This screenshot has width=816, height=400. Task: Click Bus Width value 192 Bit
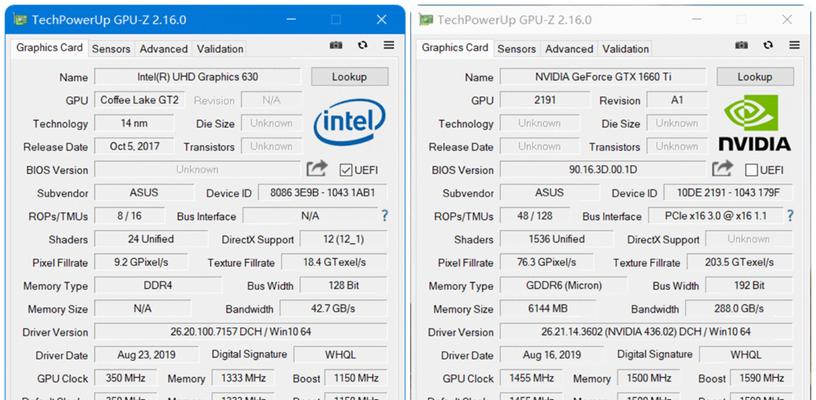click(749, 285)
